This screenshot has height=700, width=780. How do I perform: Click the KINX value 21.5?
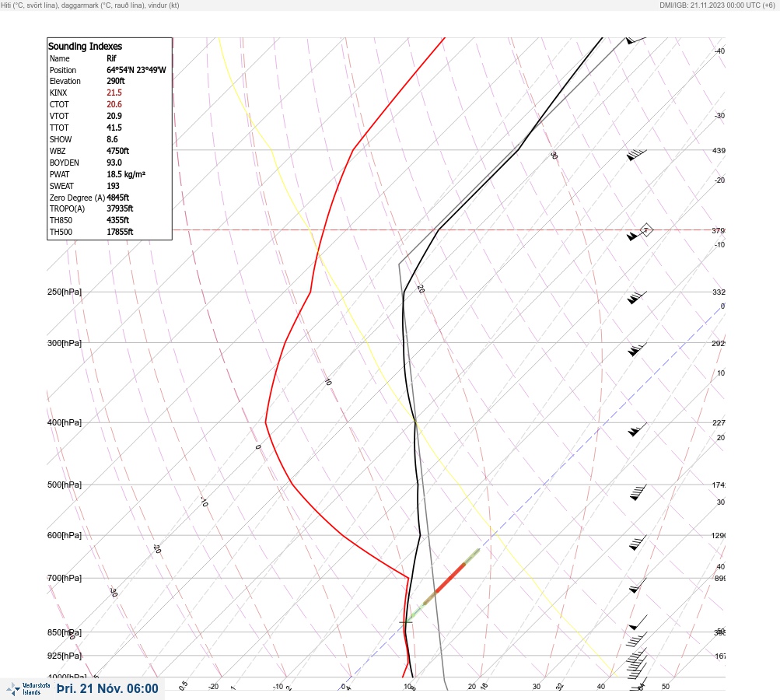point(114,93)
